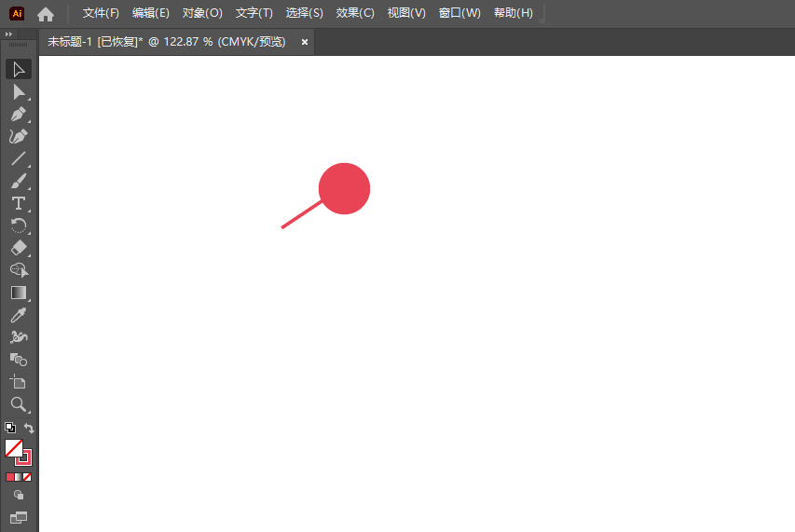Click the tools panel drag gripper
Image resolution: width=795 pixels, height=532 pixels.
click(x=19, y=45)
